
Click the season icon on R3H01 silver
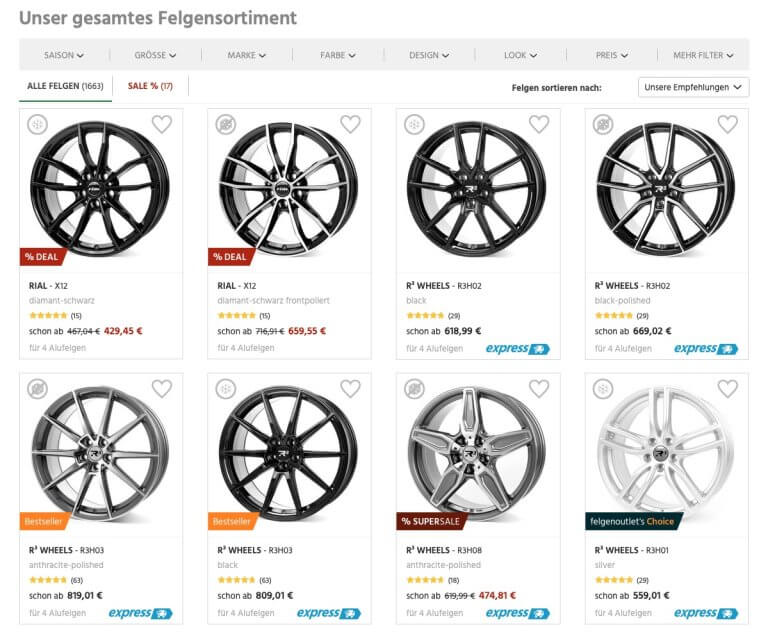pyautogui.click(x=603, y=388)
